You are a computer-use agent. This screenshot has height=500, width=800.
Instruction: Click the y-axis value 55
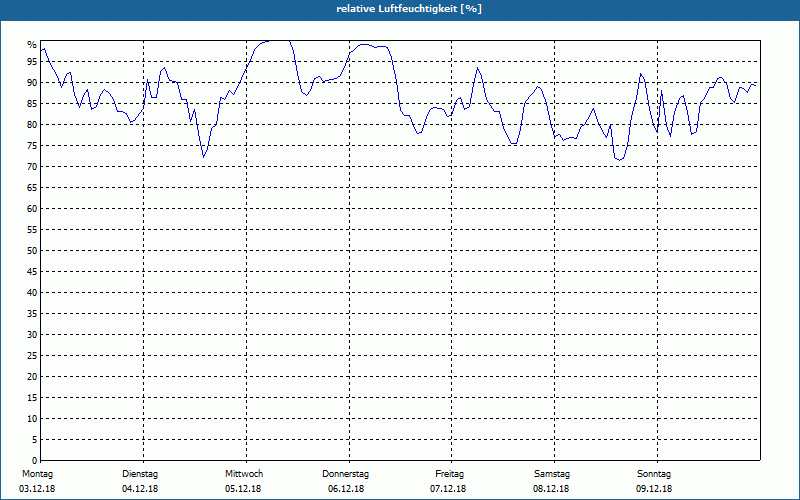(32, 230)
